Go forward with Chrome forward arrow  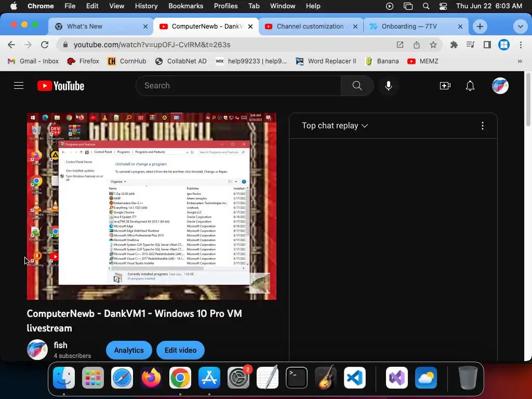click(28, 45)
